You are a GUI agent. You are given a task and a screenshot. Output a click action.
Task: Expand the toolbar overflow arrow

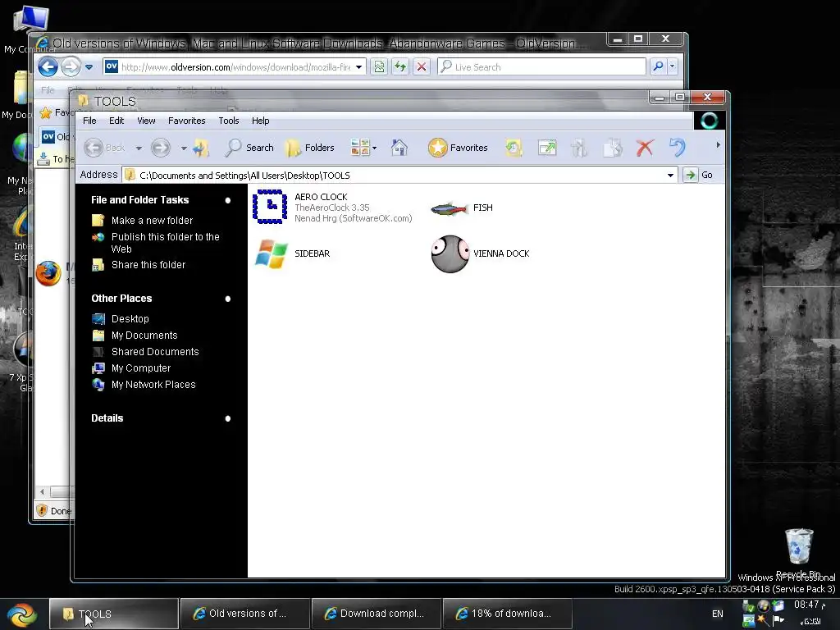718,145
